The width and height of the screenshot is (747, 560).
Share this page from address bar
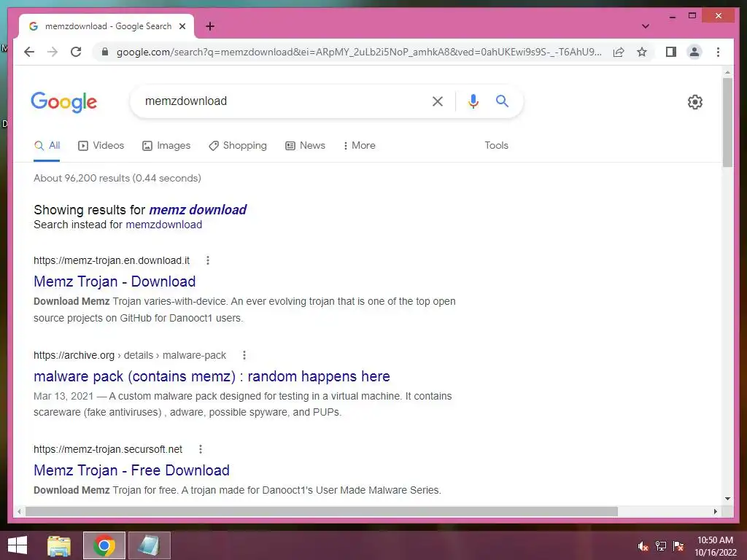click(619, 52)
